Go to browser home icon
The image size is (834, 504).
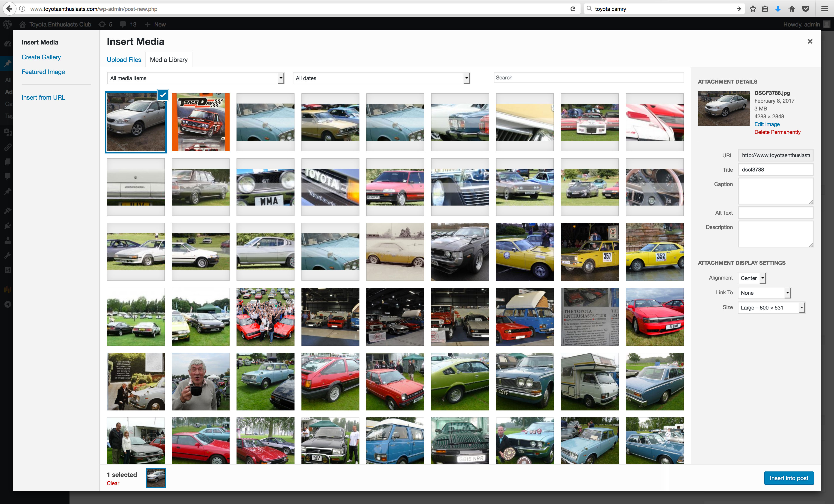pos(792,9)
